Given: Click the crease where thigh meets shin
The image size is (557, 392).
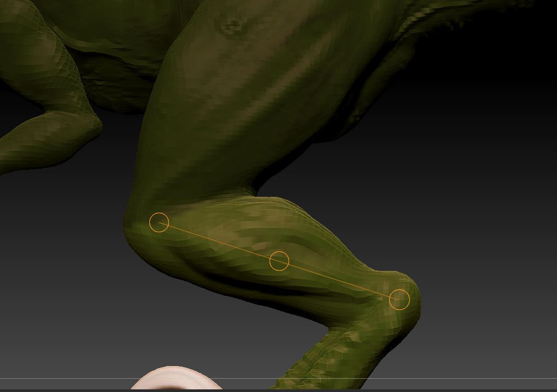Looking at the screenshot, I should [249, 193].
